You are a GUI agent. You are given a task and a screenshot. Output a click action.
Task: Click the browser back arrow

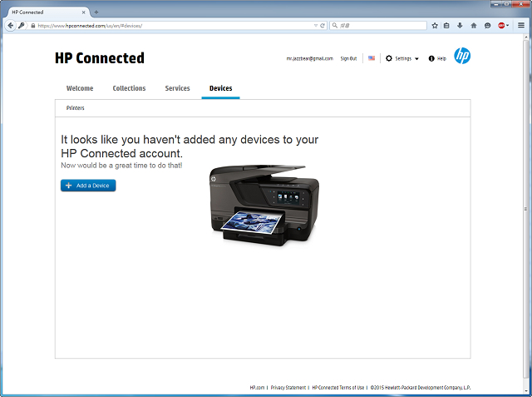[x=10, y=26]
